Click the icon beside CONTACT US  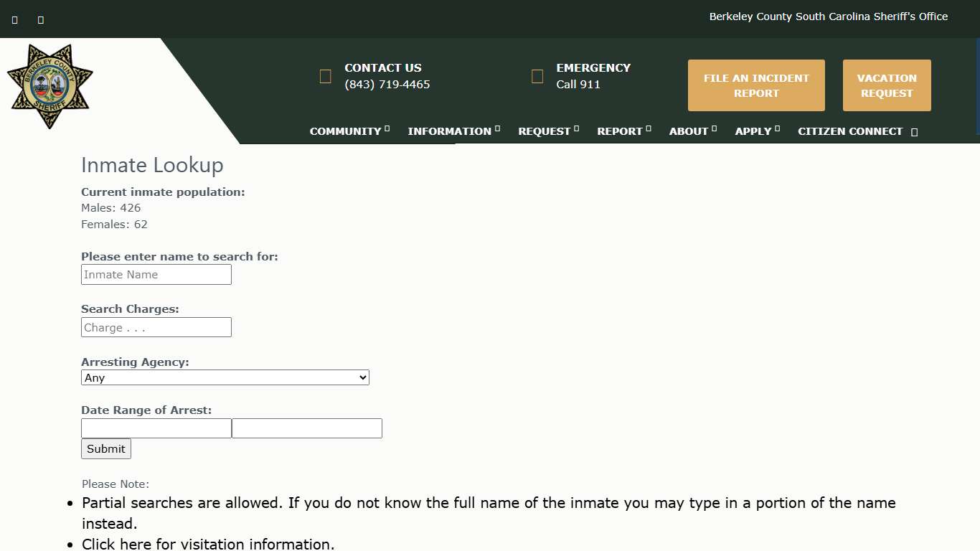click(325, 76)
